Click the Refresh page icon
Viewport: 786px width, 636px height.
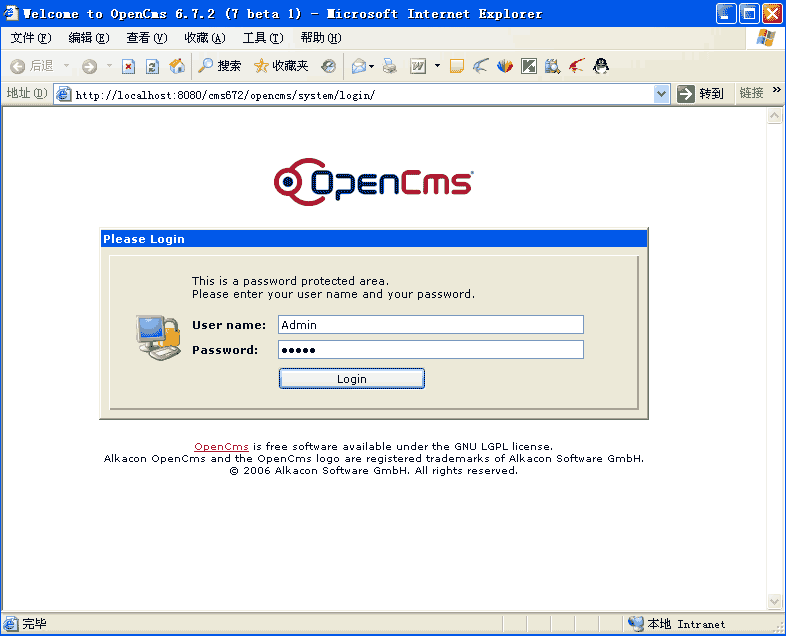pyautogui.click(x=152, y=66)
